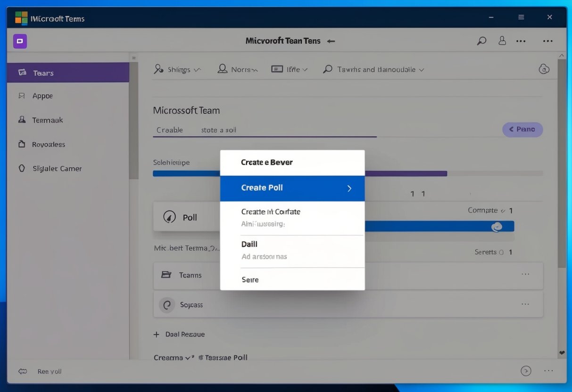Open the ellipsis menu on the Teams row

(525, 273)
